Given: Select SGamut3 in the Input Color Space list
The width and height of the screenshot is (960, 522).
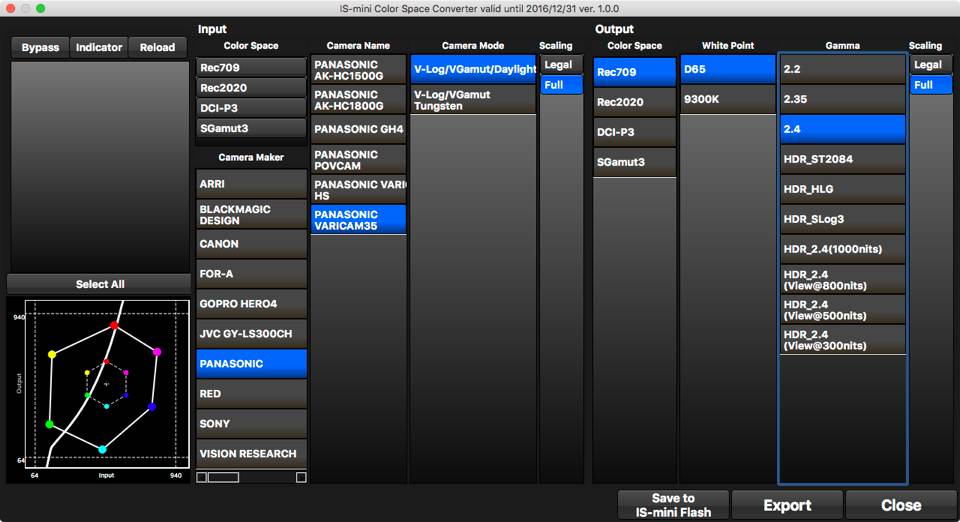Looking at the screenshot, I should click(251, 128).
